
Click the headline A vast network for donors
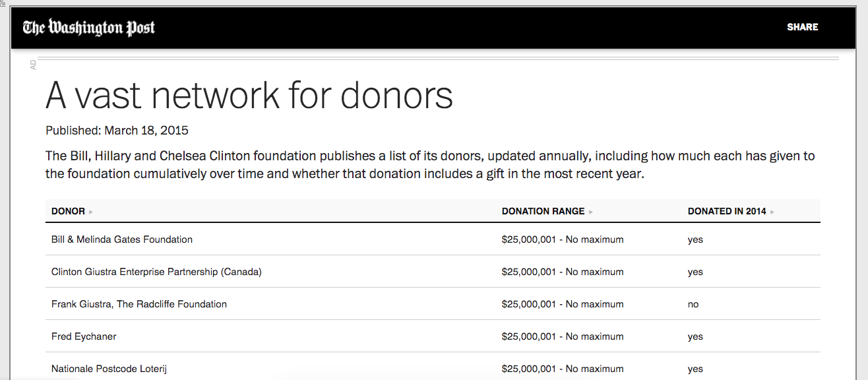[x=249, y=95]
